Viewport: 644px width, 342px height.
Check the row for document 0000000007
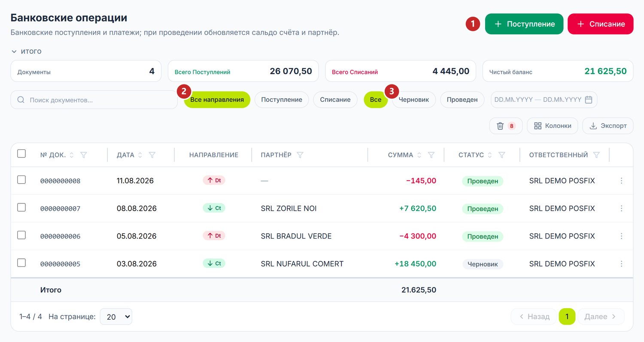(x=21, y=207)
